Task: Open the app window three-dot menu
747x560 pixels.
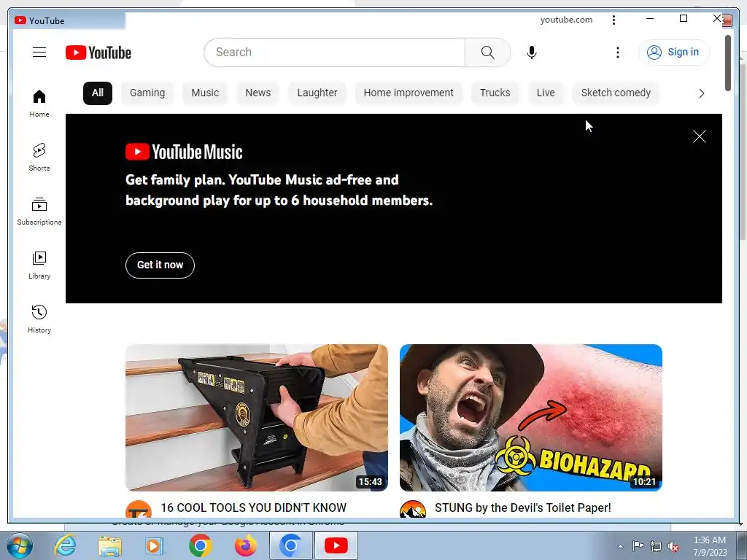Action: click(614, 20)
